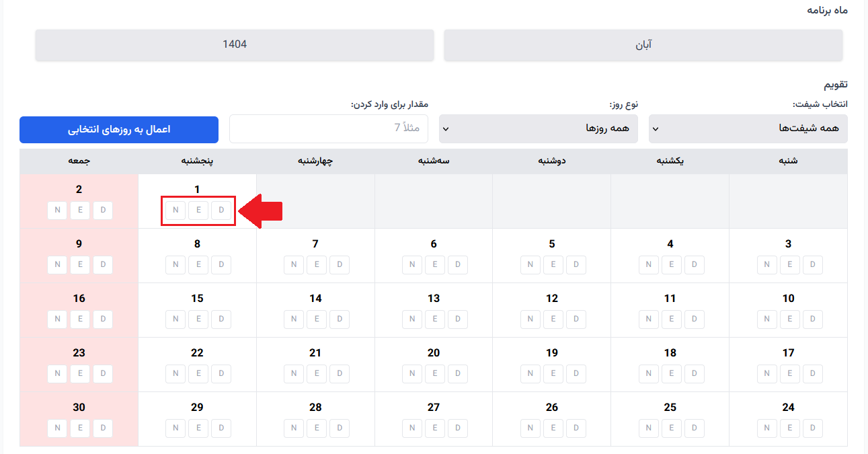Select the N shift on Friday the 9th
The width and height of the screenshot is (868, 454).
pos(57,264)
